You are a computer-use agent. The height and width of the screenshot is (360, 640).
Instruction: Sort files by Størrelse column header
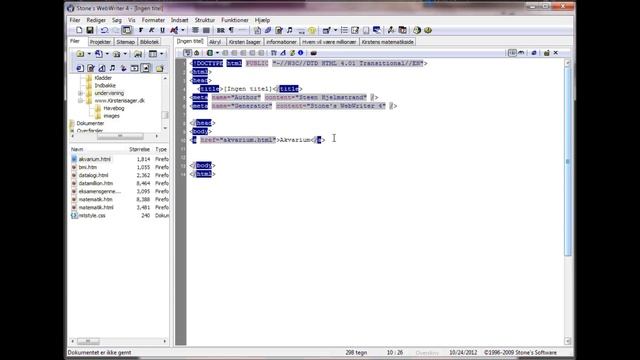click(140, 149)
